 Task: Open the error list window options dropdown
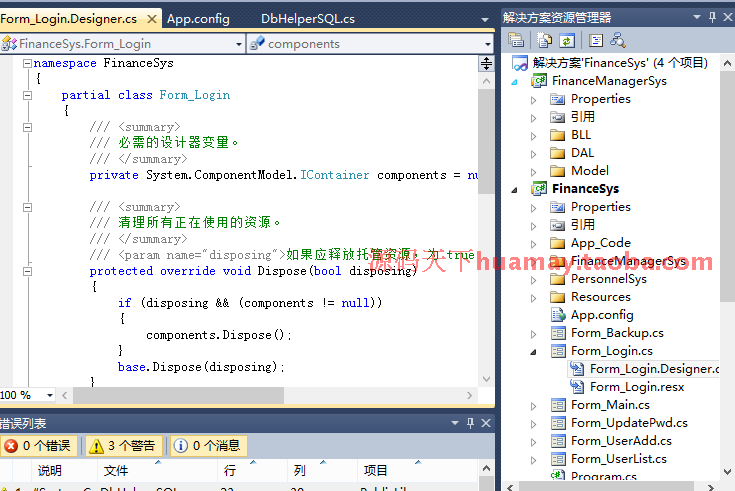454,423
